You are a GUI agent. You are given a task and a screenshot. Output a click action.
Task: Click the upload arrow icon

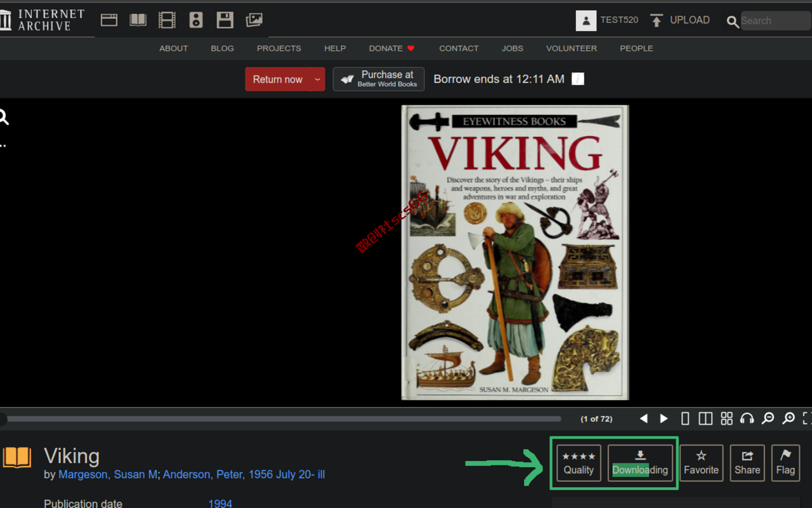coord(657,20)
